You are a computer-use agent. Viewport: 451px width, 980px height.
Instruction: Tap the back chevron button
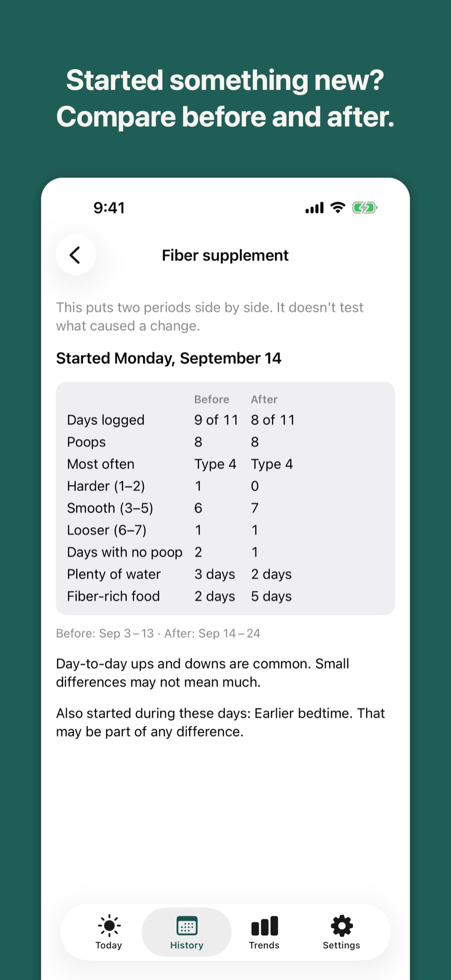tap(76, 255)
